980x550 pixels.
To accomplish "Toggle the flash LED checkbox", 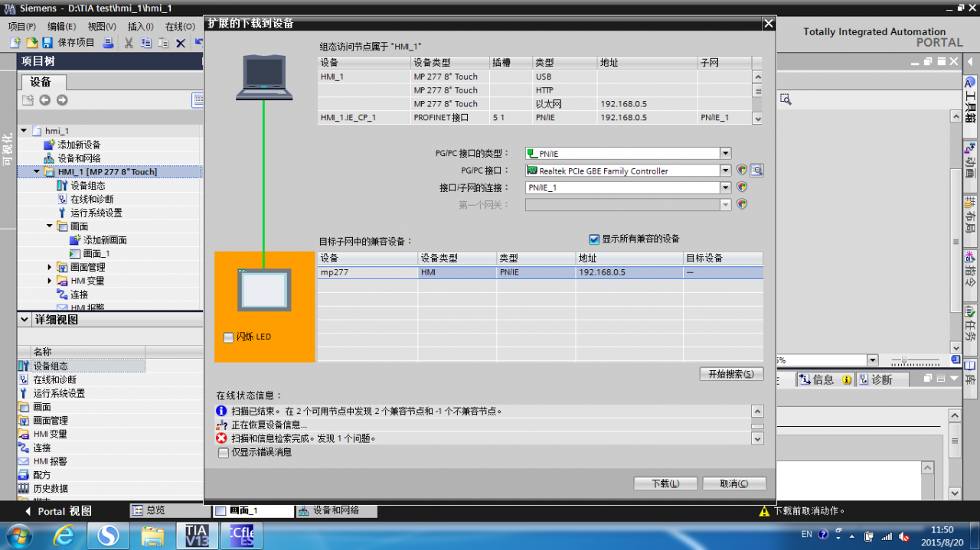I will point(228,337).
